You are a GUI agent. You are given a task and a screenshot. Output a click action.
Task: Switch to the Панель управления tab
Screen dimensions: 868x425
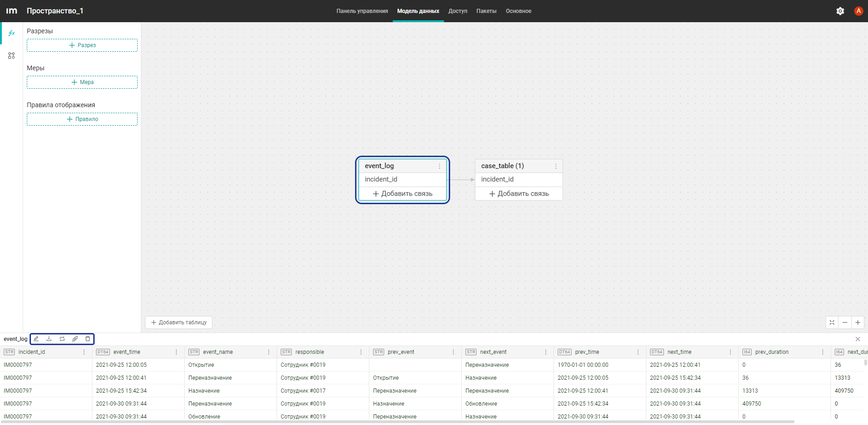tap(362, 11)
